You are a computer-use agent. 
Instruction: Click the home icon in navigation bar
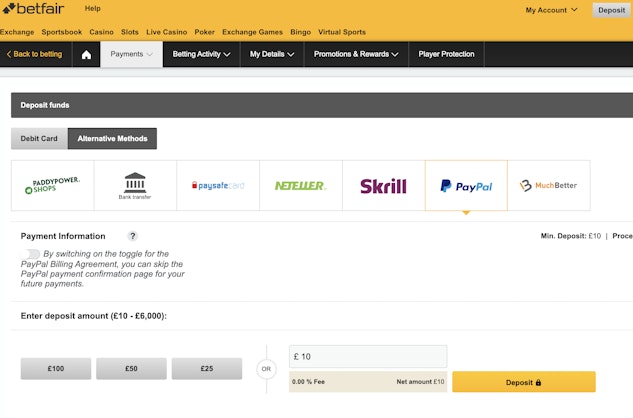pos(86,54)
